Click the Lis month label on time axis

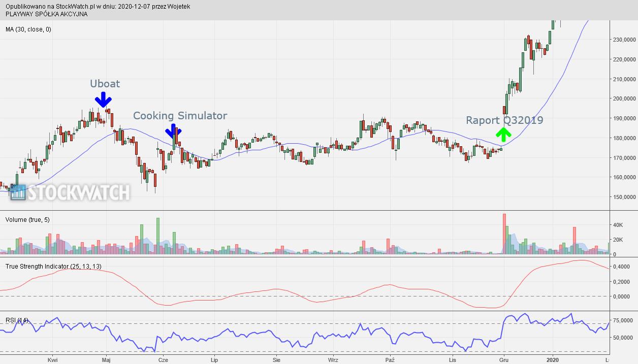(x=452, y=359)
